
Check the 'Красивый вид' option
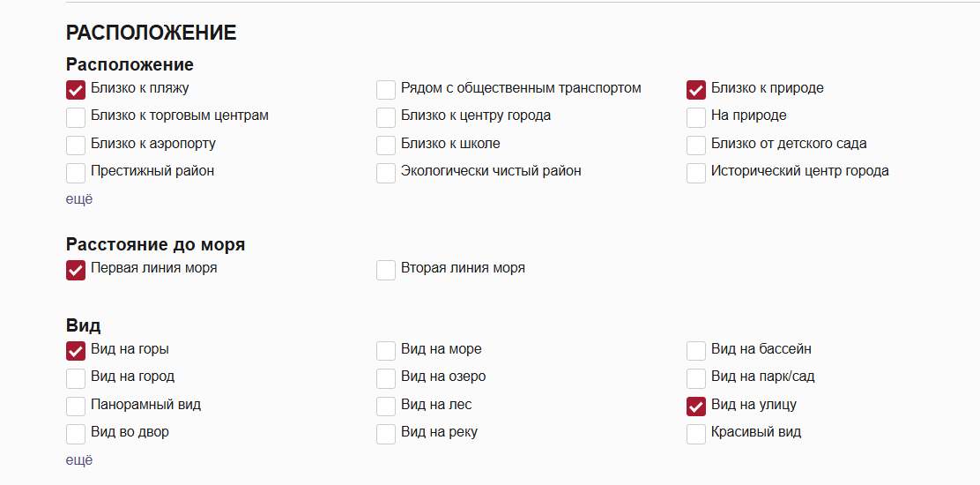pos(696,434)
